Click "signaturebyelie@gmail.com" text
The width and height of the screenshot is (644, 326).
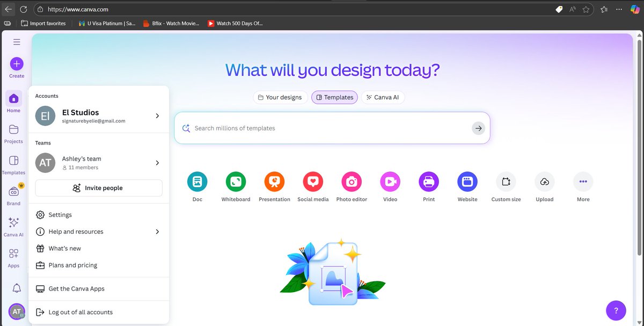94,121
